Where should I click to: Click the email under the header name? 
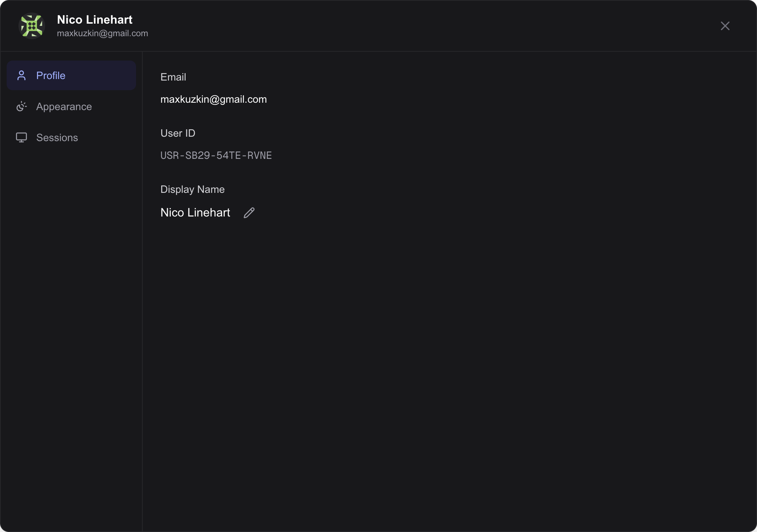coord(102,33)
